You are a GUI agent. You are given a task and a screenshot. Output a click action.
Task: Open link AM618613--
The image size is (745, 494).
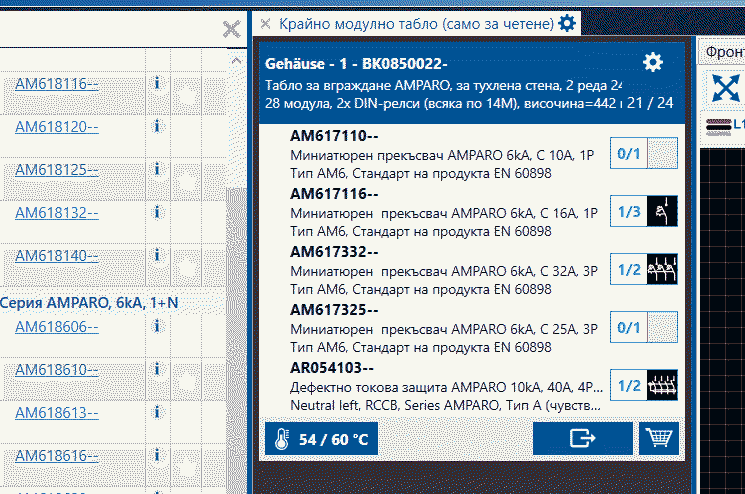tap(57, 413)
